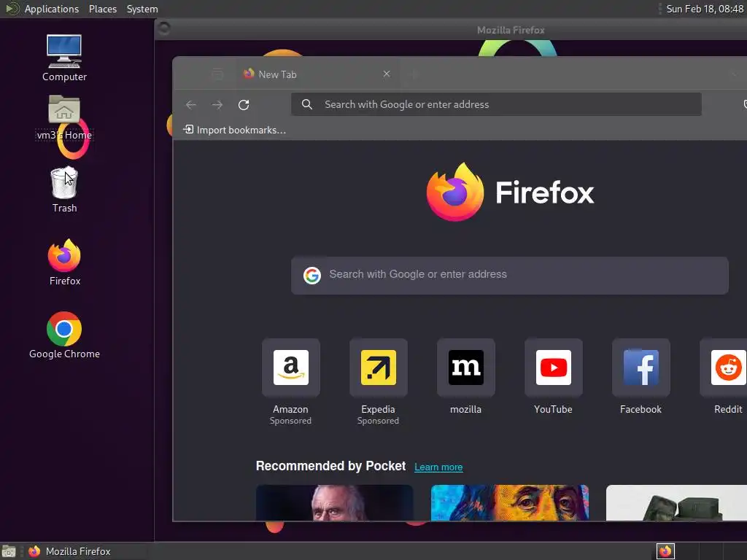Reload the page with the refresh icon
The width and height of the screenshot is (747, 560).
[x=244, y=105]
